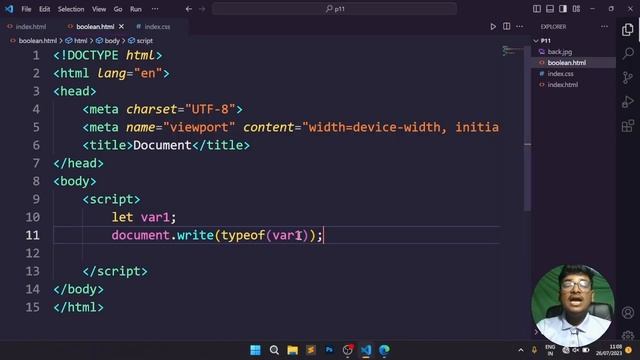Toggle the secondary side bar layout icon
Screen dimensions: 640x360
tap(563, 9)
